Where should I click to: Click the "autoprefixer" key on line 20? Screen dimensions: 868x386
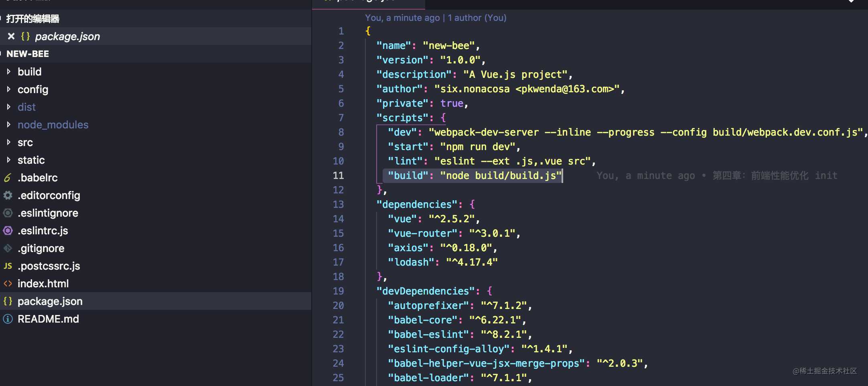point(428,305)
